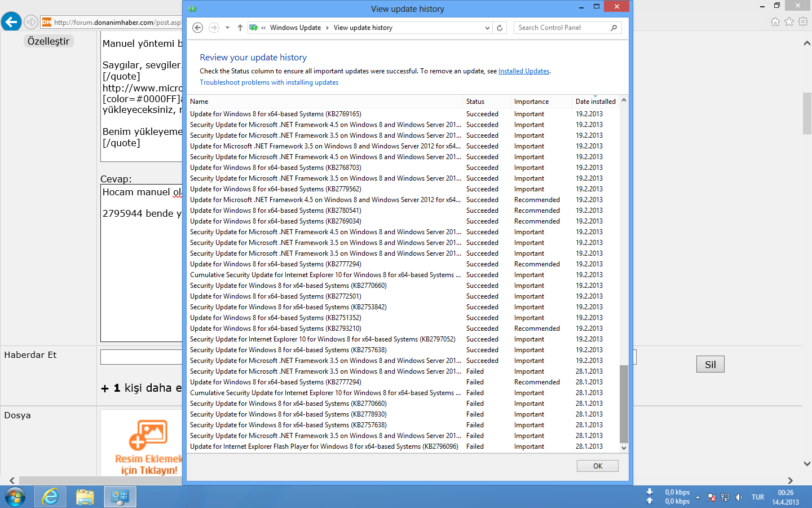Screen dimensions: 812x508
Task: Open File Explorer from taskbar
Action: tap(85, 497)
